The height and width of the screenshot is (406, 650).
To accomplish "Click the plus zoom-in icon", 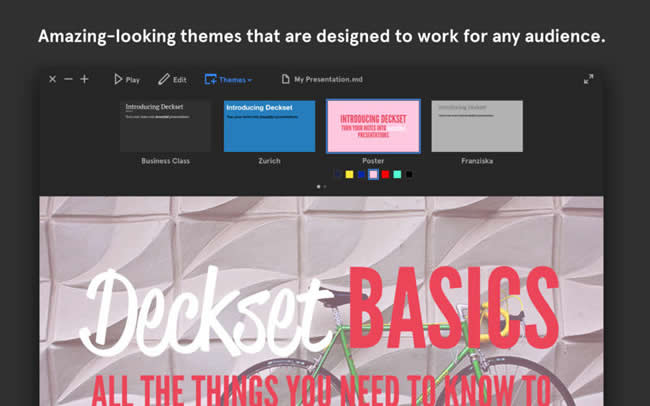I will pyautogui.click(x=84, y=79).
